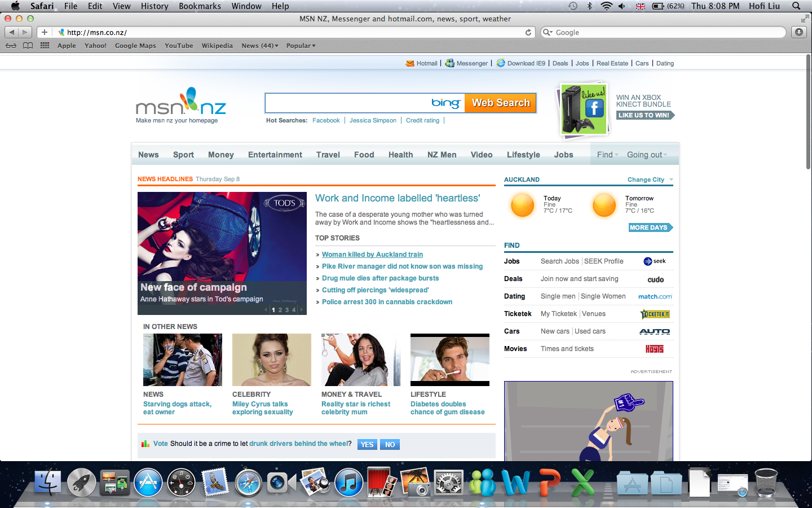
Task: Click the seek logo in Jobs row
Action: pyautogui.click(x=655, y=261)
